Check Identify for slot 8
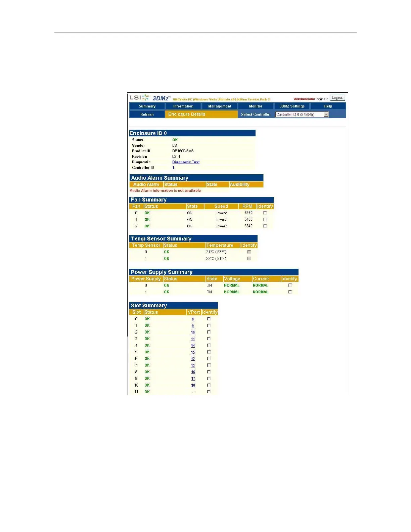The image size is (411, 532). [x=209, y=372]
